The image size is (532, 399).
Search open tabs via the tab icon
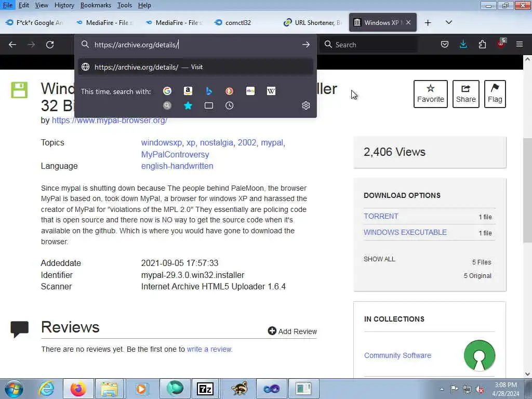point(209,105)
